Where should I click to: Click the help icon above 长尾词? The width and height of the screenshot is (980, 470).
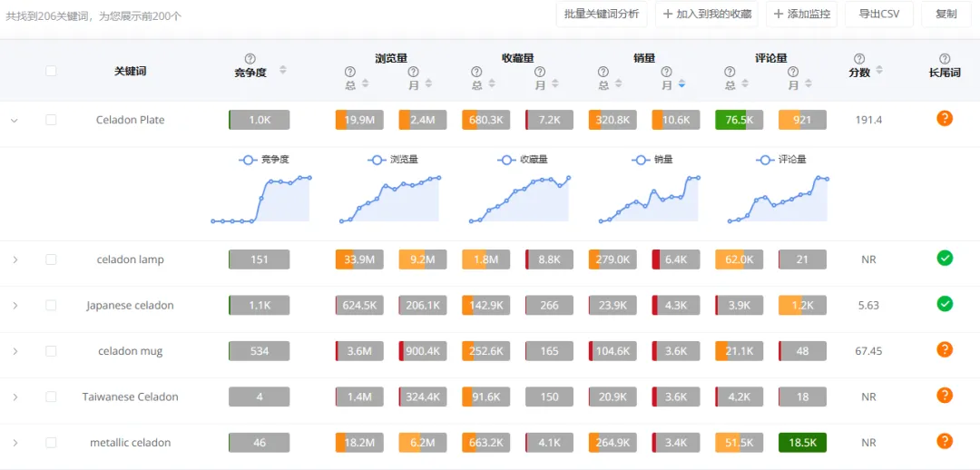pyautogui.click(x=945, y=59)
